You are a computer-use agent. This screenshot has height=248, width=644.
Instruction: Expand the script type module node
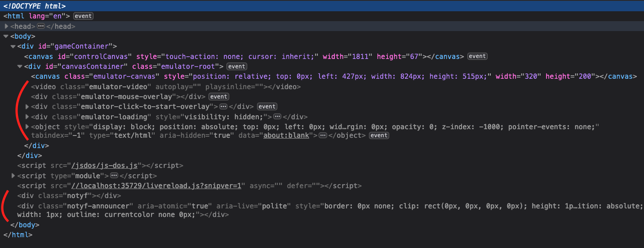13,176
